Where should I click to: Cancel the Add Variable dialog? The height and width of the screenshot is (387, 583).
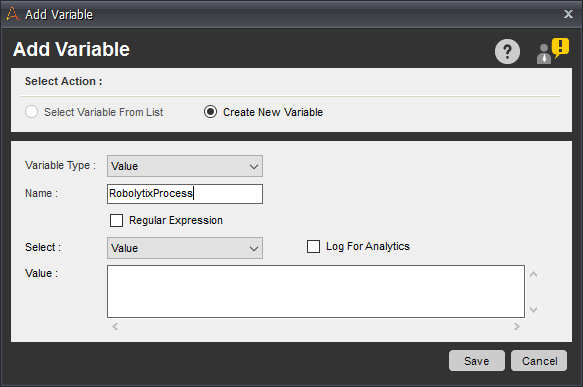coord(539,361)
